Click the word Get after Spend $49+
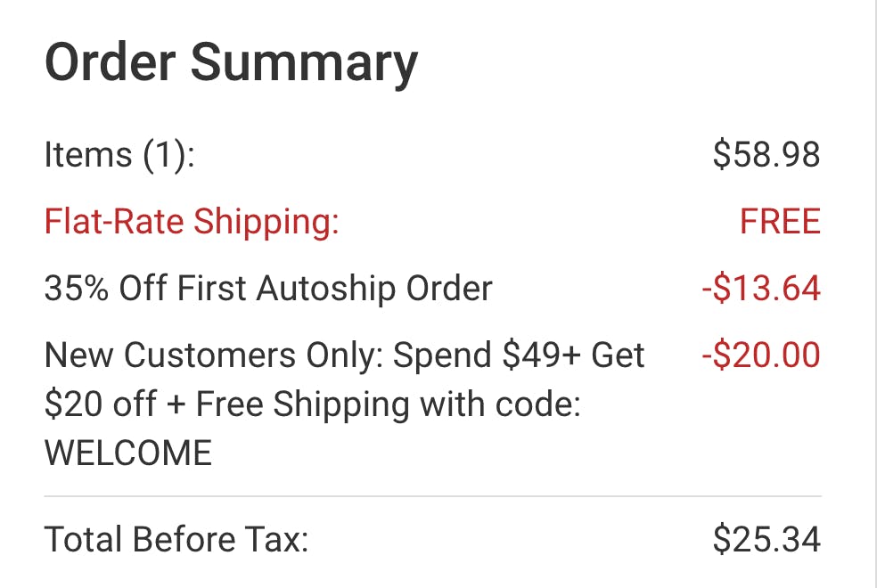Image resolution: width=885 pixels, height=588 pixels. [617, 355]
